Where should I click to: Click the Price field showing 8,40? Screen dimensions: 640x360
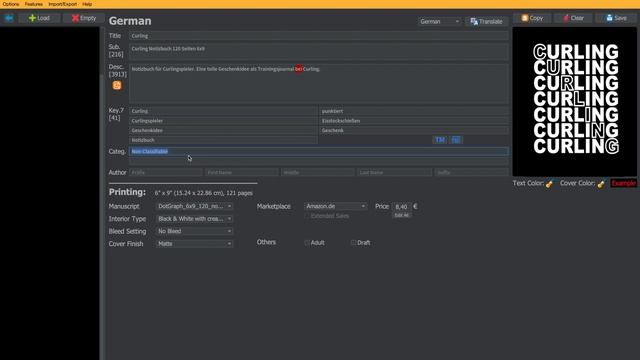coord(401,207)
